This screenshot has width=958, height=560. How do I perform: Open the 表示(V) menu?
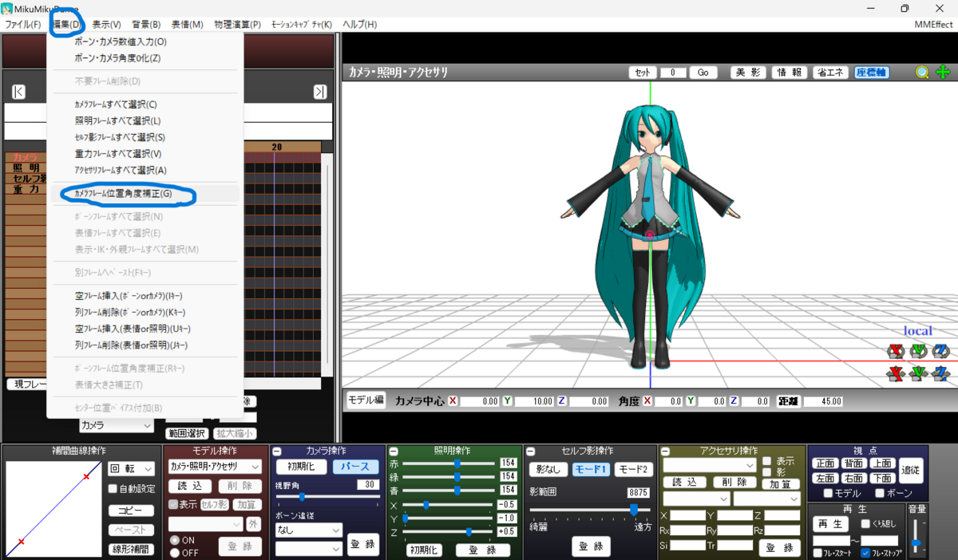tap(106, 25)
